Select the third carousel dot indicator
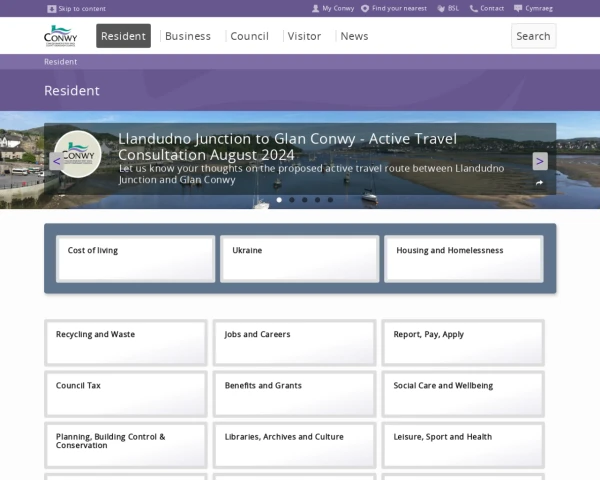The height and width of the screenshot is (480, 600). pos(305,199)
